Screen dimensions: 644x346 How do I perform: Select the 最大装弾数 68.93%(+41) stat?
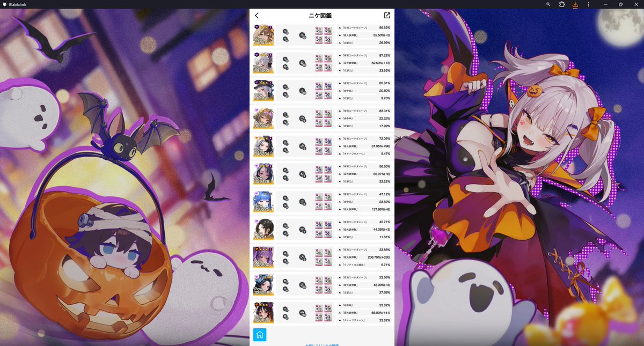click(x=364, y=313)
